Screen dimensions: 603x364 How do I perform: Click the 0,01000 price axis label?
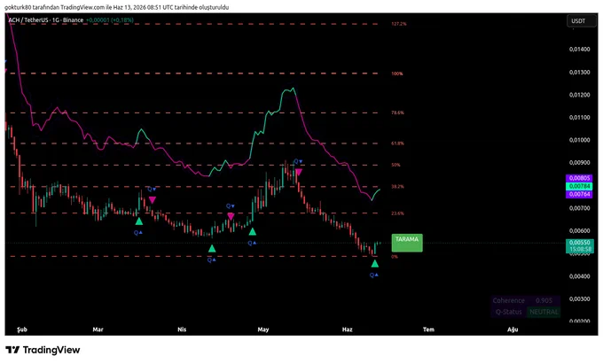click(x=580, y=140)
